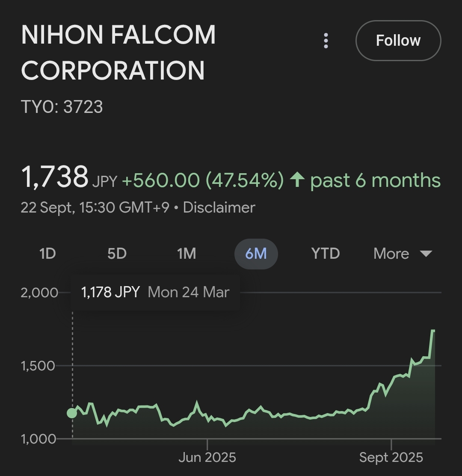Viewport: 462px width, 476px height.
Task: Click the green upward arrow icon
Action: point(297,180)
